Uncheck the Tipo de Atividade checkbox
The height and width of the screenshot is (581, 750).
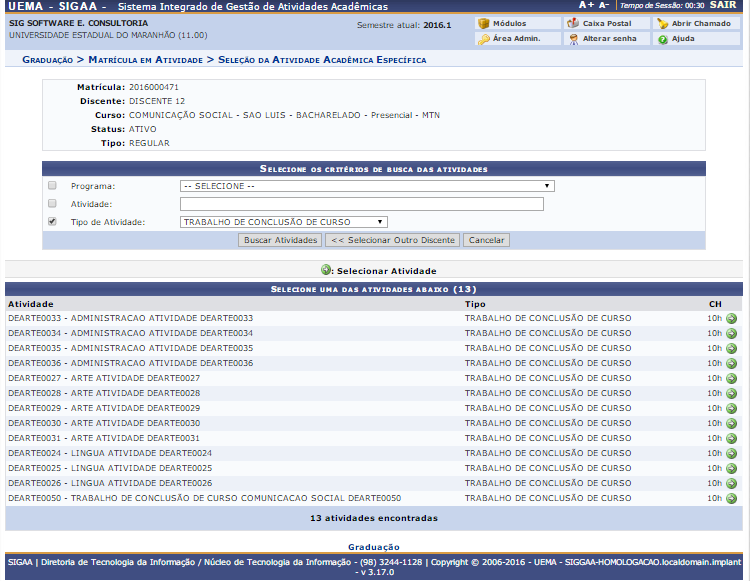(52, 222)
